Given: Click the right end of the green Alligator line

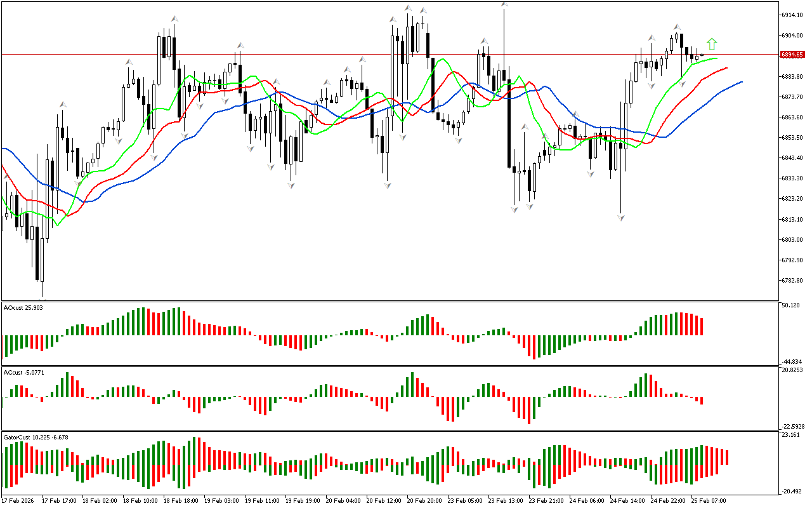Looking at the screenshot, I should (x=717, y=58).
